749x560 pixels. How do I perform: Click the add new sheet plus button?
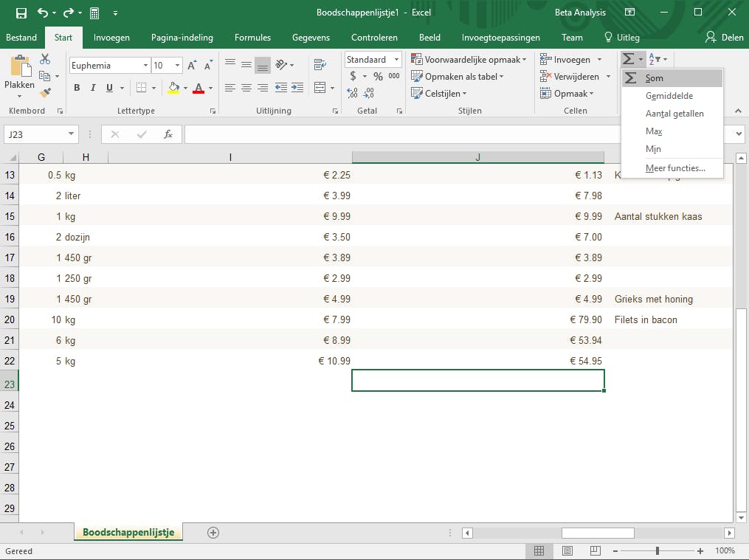213,533
